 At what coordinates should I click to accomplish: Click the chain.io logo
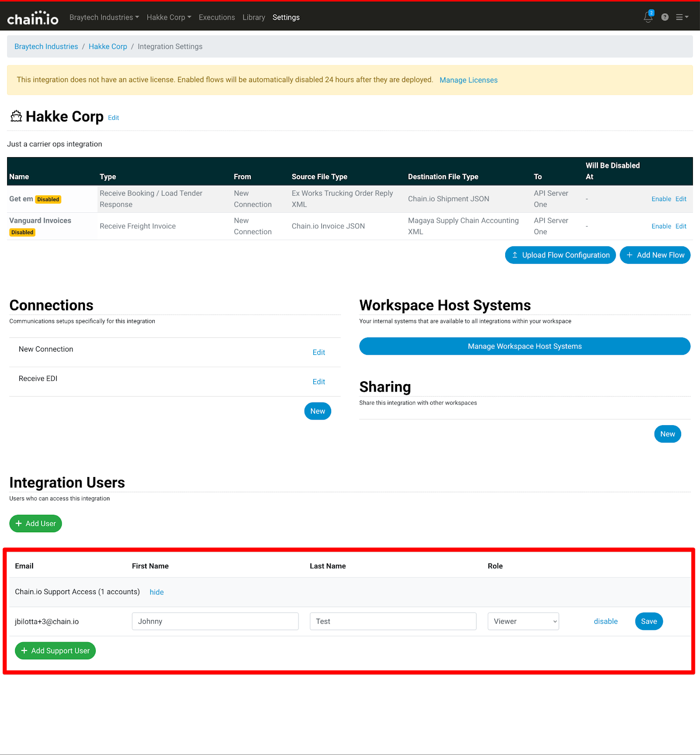point(33,18)
